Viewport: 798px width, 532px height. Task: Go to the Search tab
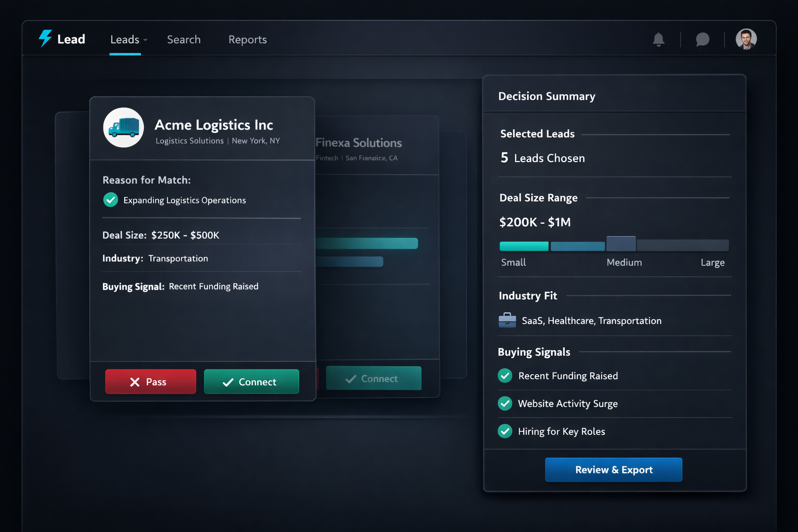coord(184,39)
